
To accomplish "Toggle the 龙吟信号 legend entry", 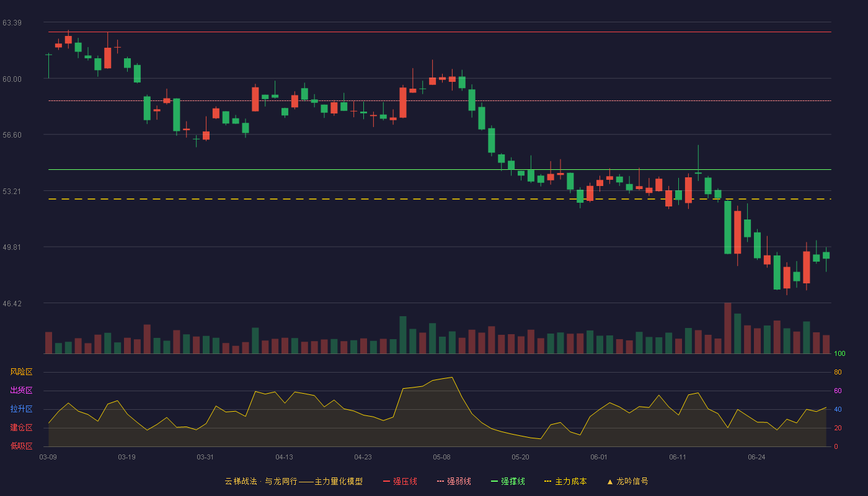I will (x=627, y=481).
